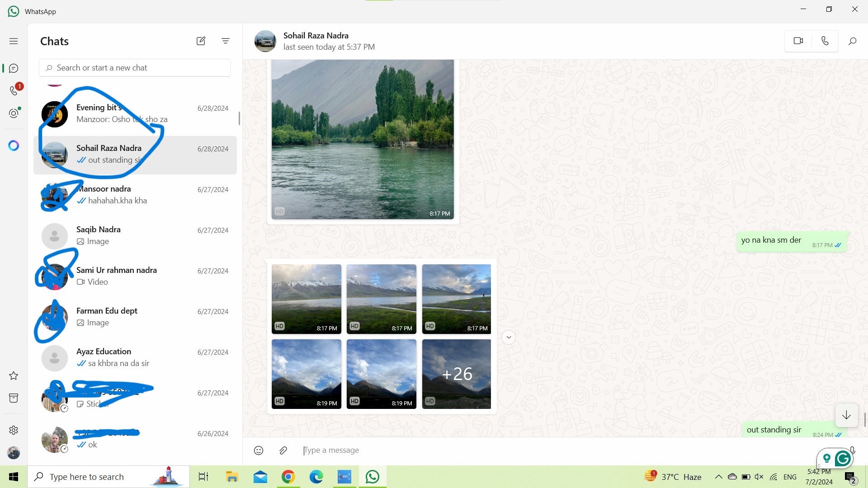
Task: Jump to latest message arrow button
Action: coord(846,415)
